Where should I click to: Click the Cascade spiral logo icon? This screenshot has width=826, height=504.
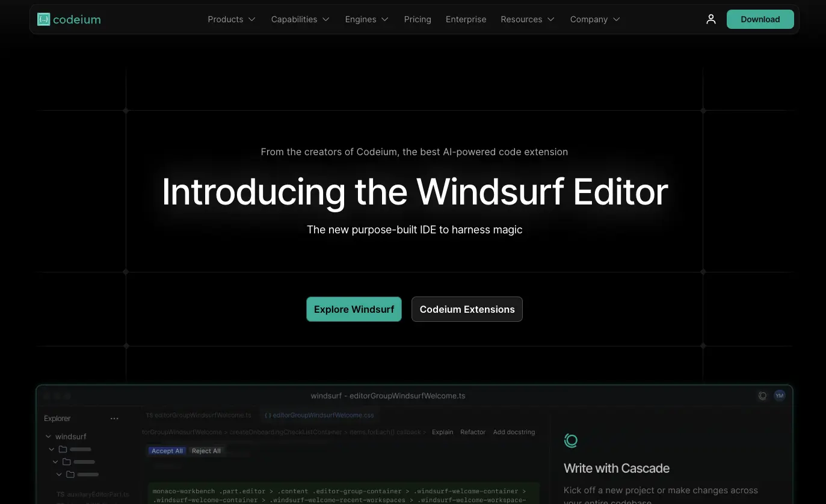[571, 440]
